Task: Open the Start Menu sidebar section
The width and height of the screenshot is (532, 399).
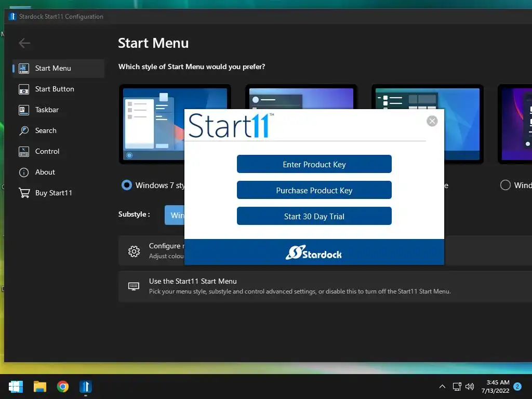Action: pos(58,68)
